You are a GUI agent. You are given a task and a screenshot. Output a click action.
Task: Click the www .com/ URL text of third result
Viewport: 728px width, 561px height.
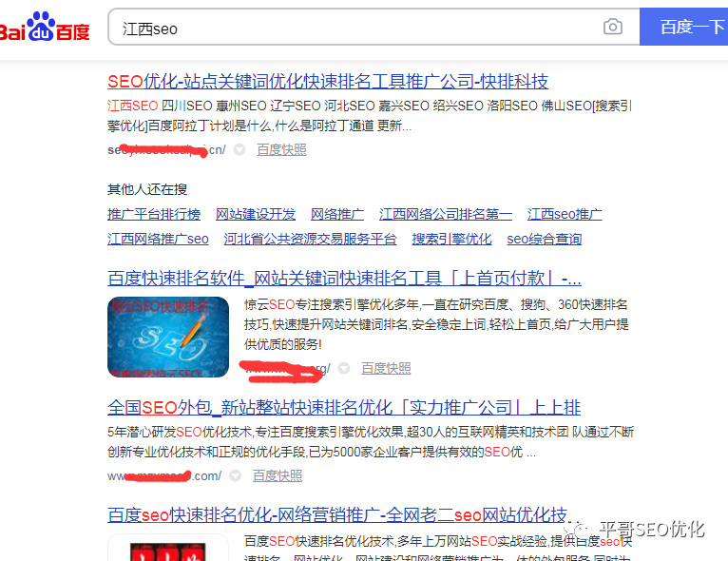(x=164, y=476)
